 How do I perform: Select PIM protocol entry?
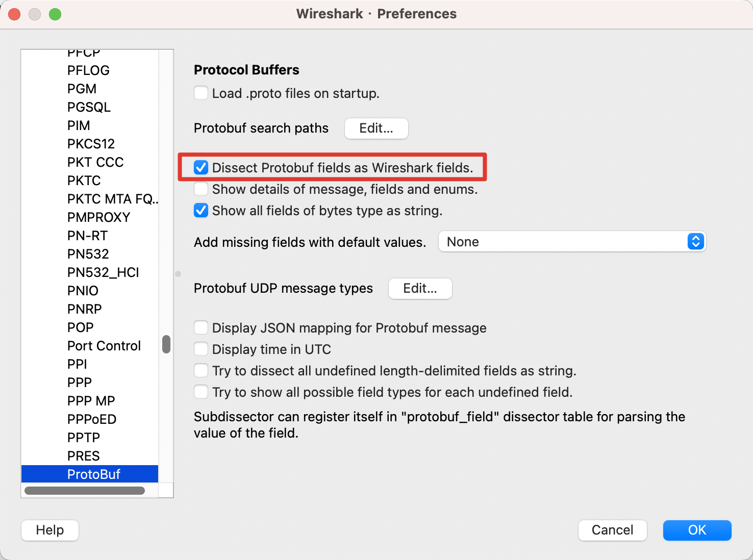tap(90, 125)
